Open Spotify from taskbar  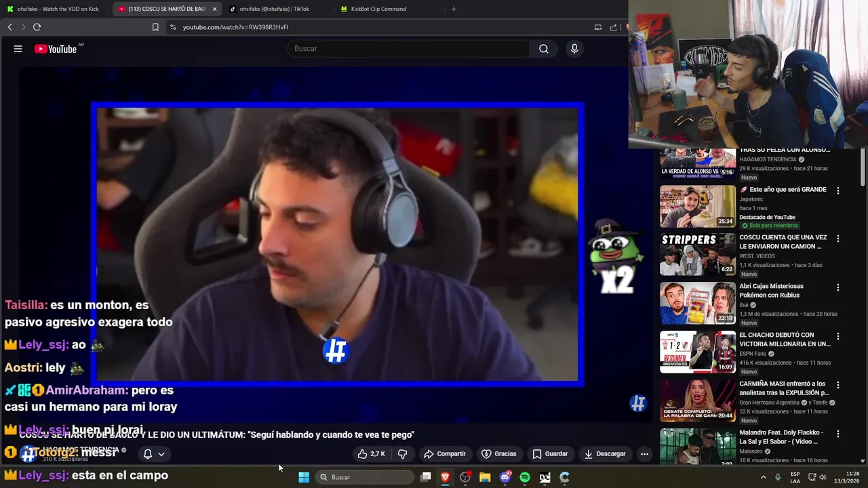pyautogui.click(x=525, y=477)
